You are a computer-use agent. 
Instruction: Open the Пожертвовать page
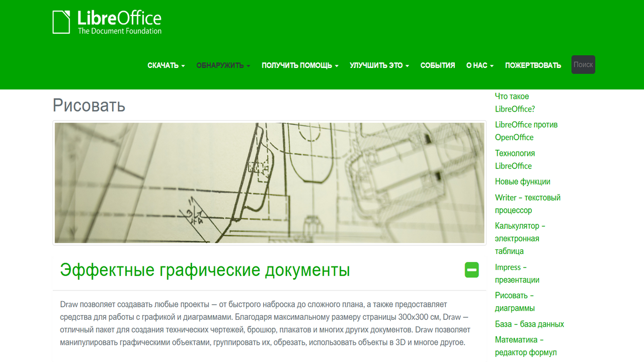point(533,65)
